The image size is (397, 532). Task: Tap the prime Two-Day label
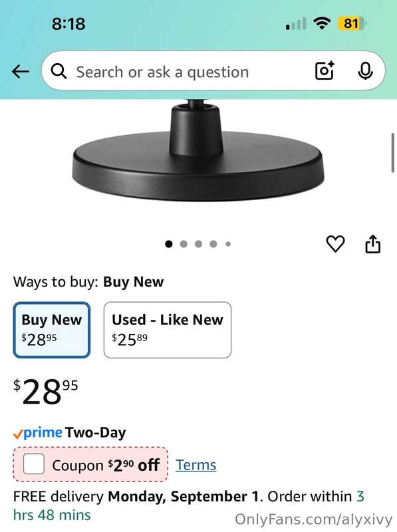click(x=69, y=433)
